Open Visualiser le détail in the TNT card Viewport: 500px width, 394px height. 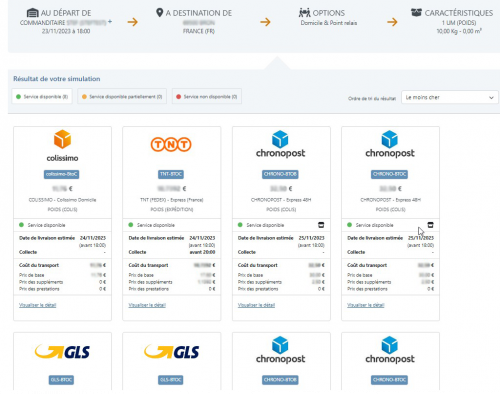pos(147,305)
